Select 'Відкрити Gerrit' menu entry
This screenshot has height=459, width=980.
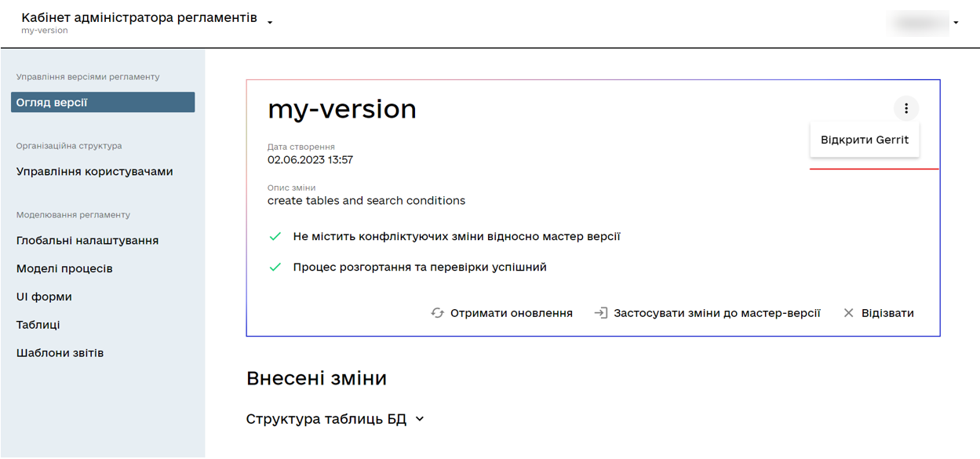click(865, 140)
